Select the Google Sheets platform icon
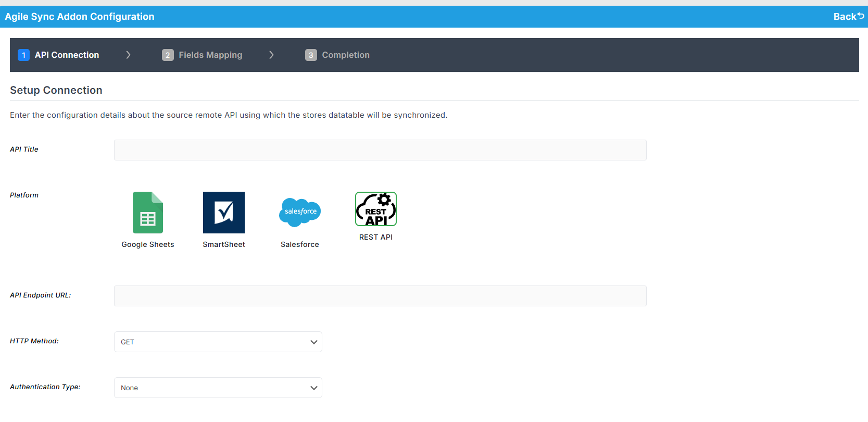 pyautogui.click(x=148, y=213)
